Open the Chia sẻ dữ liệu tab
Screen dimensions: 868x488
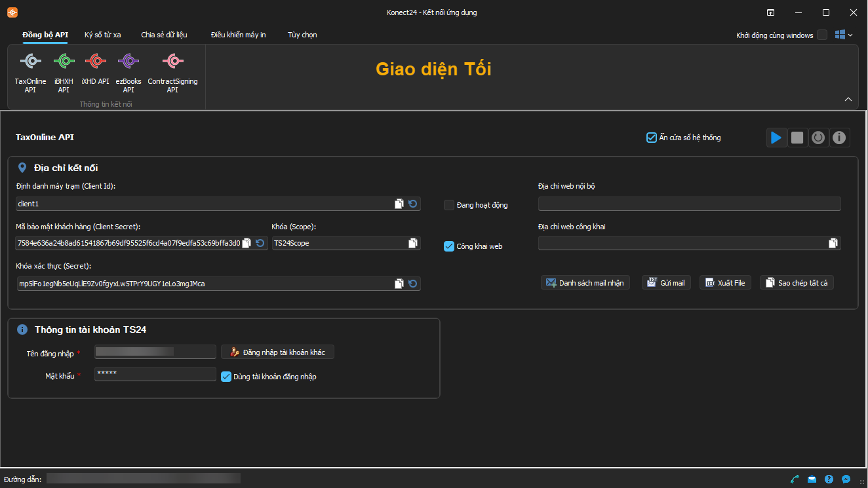pyautogui.click(x=165, y=35)
